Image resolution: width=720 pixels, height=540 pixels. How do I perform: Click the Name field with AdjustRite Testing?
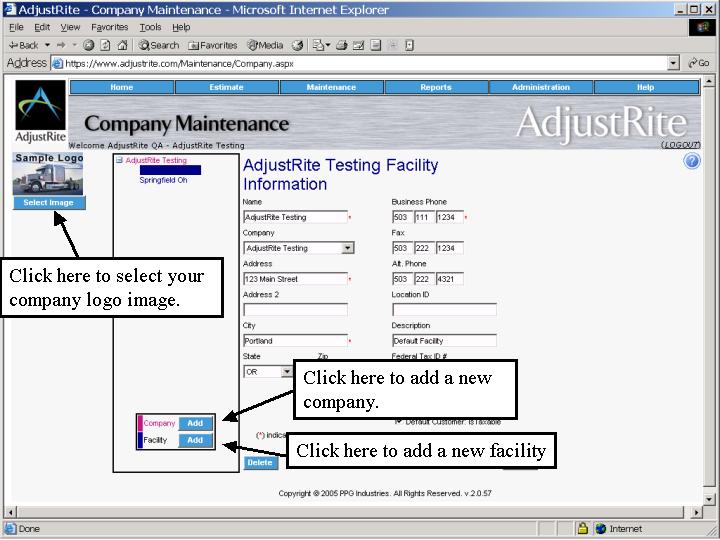(295, 217)
